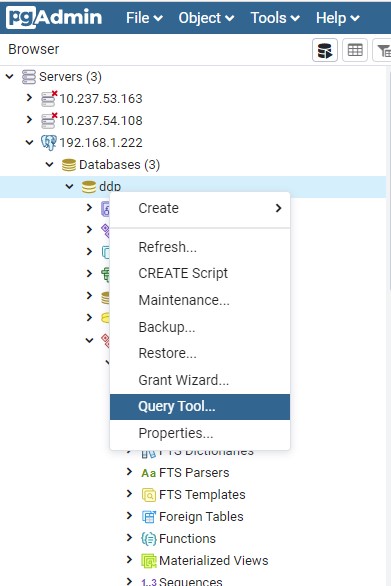Viewport: 391px width, 586px height.
Task: Click the FTS Parsers Aa icon
Action: click(x=148, y=473)
